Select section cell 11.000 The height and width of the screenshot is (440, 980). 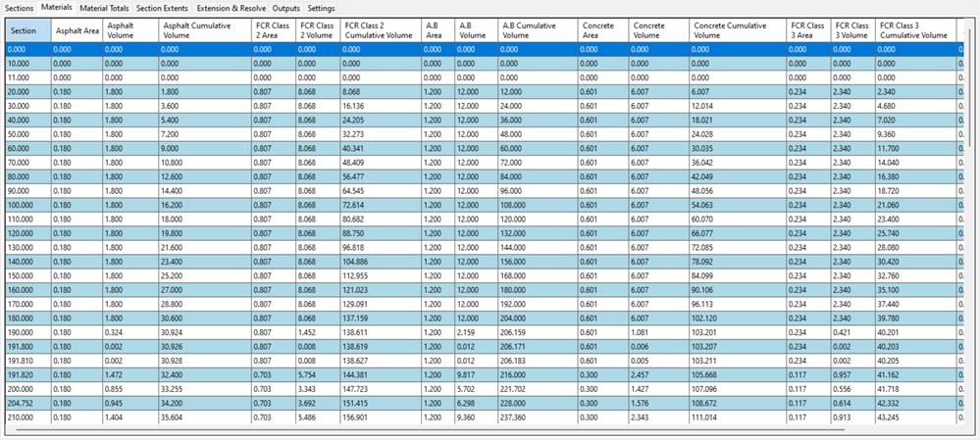click(28, 77)
